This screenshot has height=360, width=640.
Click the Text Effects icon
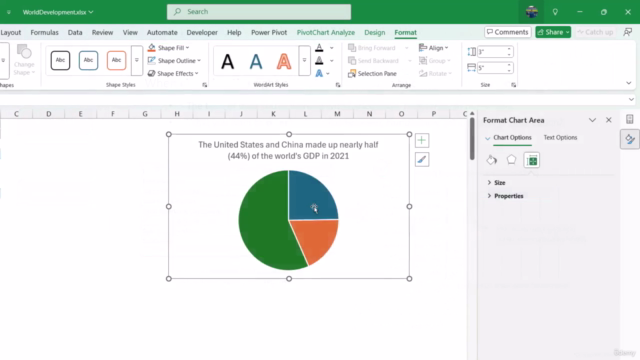[319, 73]
